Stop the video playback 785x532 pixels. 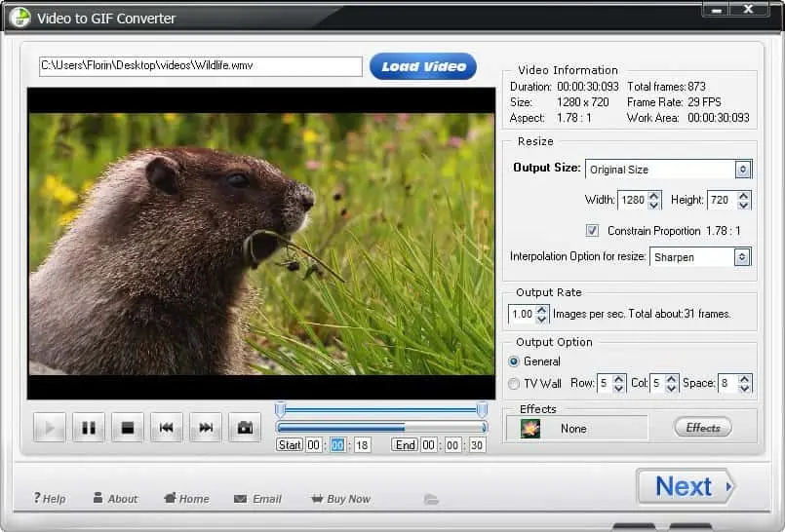(128, 428)
